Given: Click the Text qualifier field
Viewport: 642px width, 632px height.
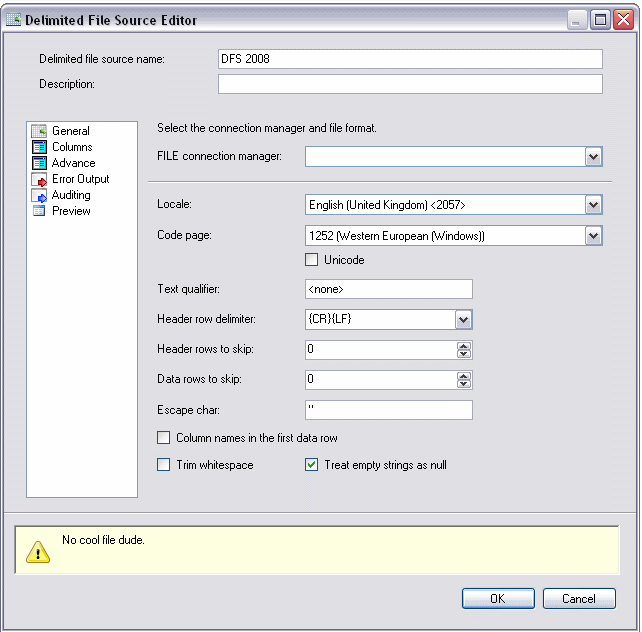Looking at the screenshot, I should click(389, 289).
